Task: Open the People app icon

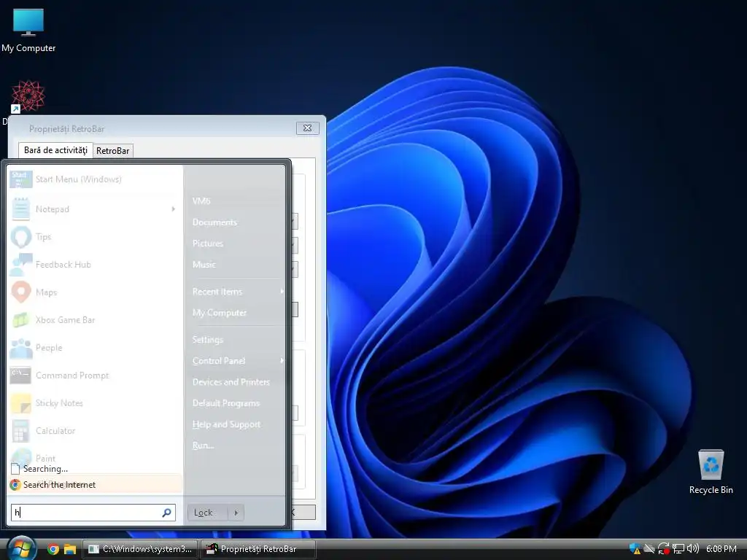Action: pyautogui.click(x=21, y=348)
